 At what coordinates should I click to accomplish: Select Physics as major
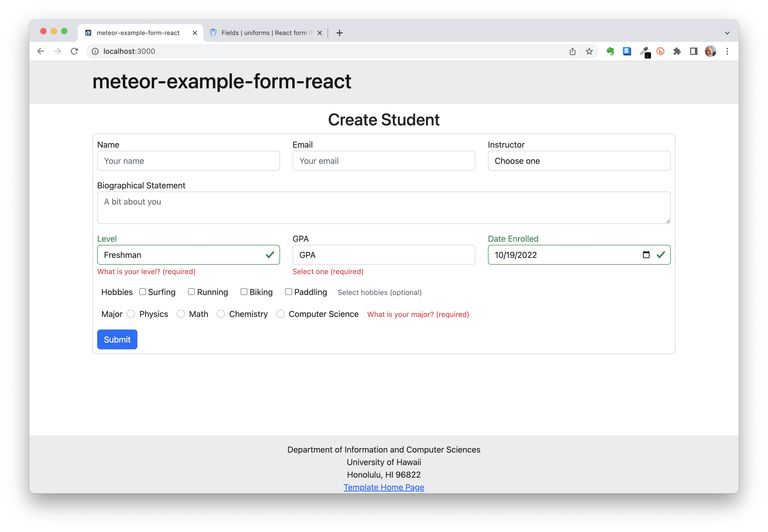click(131, 314)
